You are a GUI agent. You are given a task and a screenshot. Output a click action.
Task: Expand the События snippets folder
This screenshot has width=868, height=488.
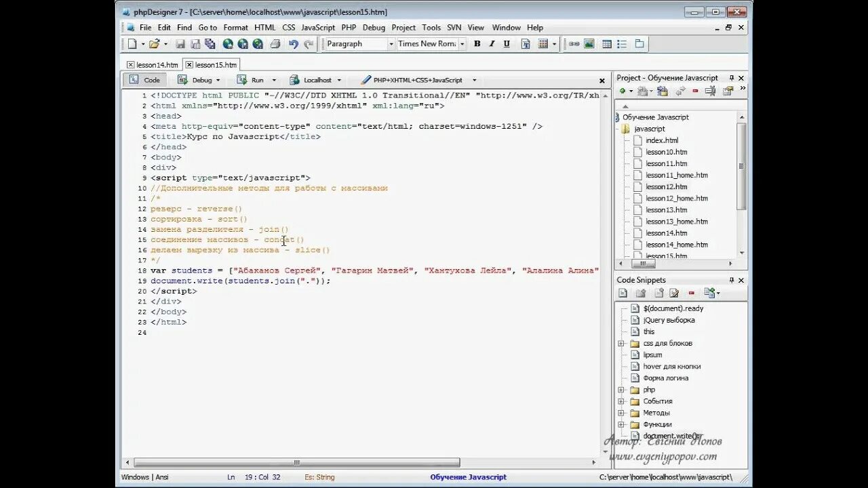point(620,401)
